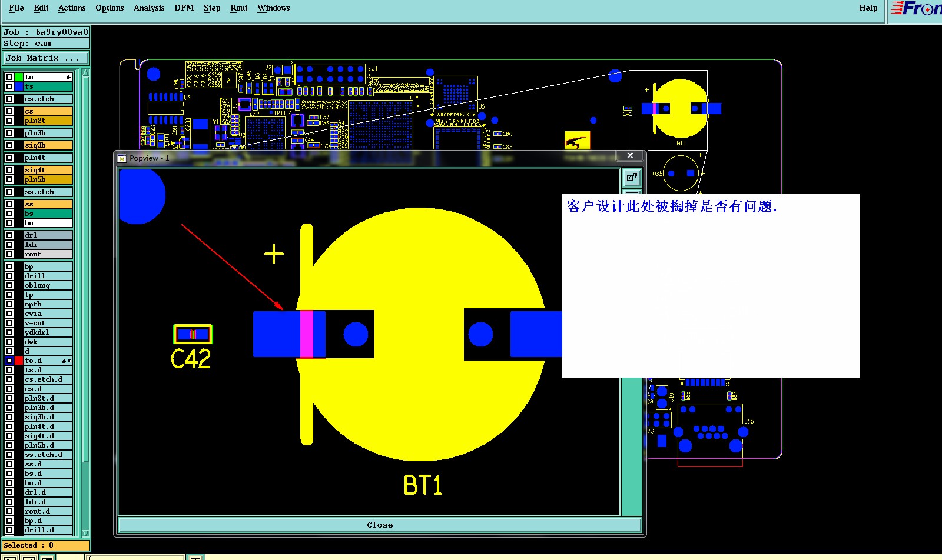
Task: Click the yellow logo mark on board
Action: click(x=577, y=141)
